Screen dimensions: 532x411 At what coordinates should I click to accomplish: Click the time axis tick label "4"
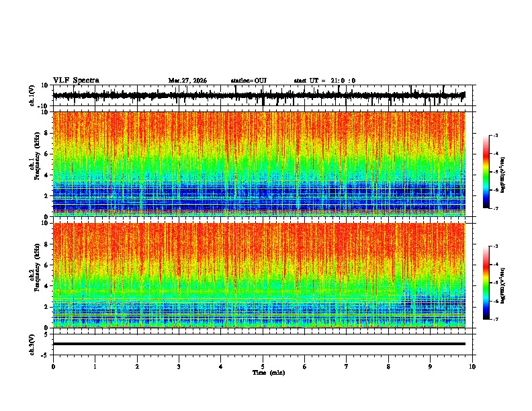pos(221,367)
